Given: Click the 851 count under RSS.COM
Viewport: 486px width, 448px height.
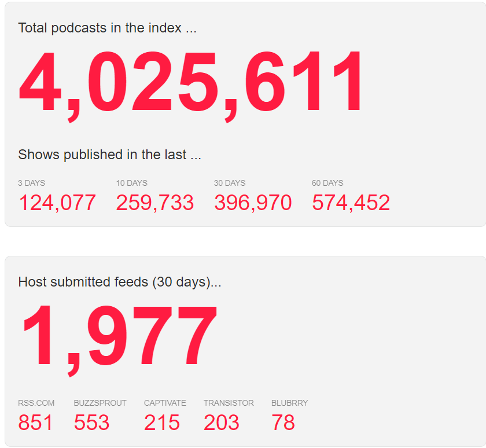Looking at the screenshot, I should coord(36,423).
